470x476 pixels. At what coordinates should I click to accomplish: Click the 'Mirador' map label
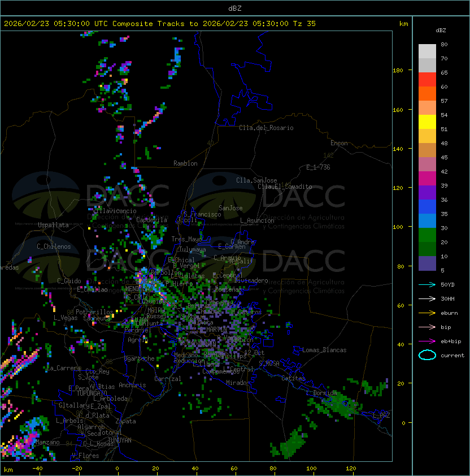click(238, 383)
